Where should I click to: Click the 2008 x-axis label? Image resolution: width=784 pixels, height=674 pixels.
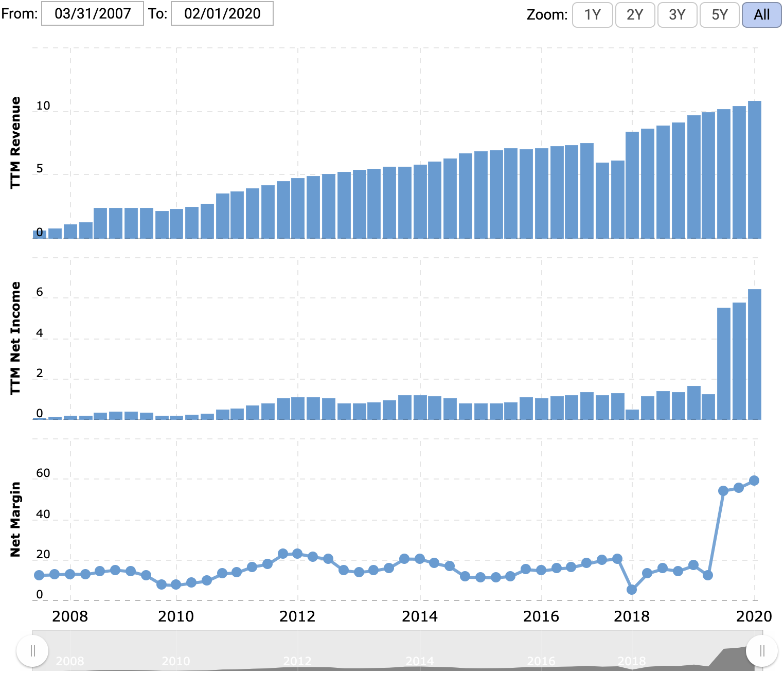tap(70, 616)
